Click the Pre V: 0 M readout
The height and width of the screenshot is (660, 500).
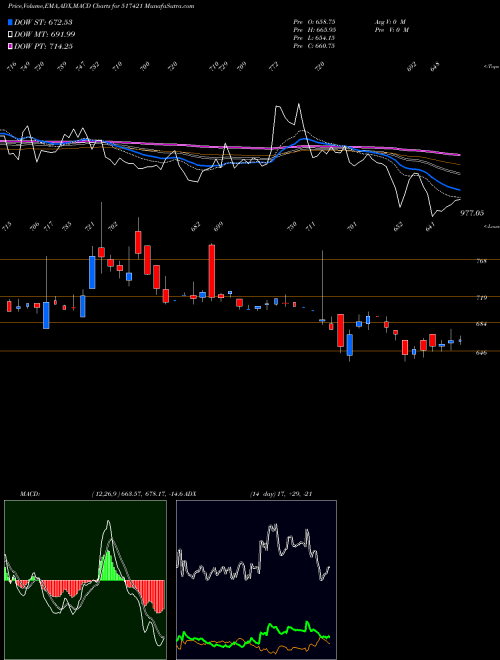pos(392,30)
